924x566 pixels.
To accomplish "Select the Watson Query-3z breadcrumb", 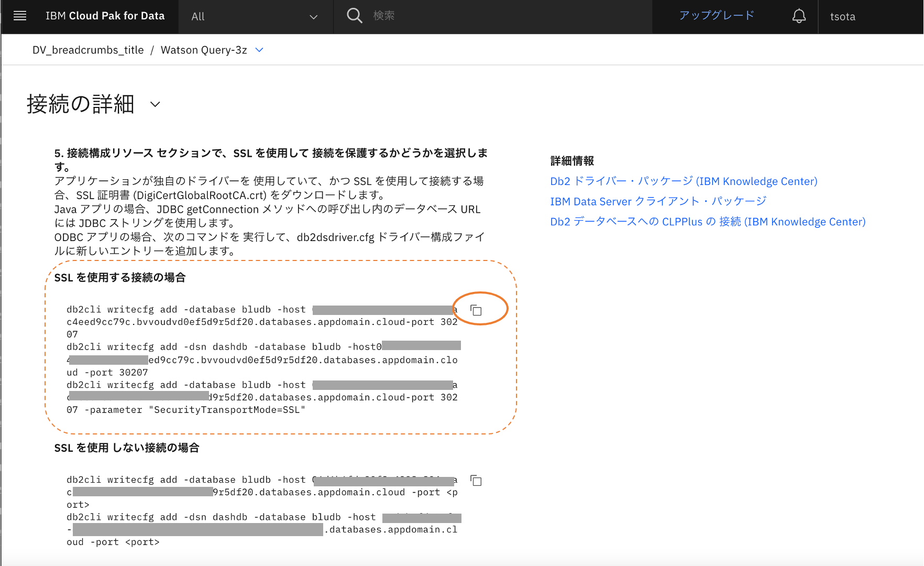I will click(204, 50).
